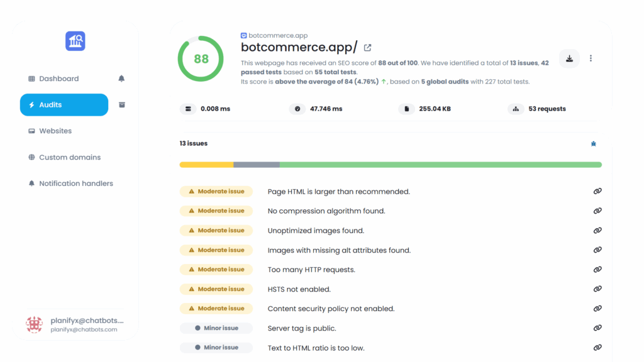Click the bug icon beside 13 issues
The image size is (644, 362).
click(x=593, y=144)
